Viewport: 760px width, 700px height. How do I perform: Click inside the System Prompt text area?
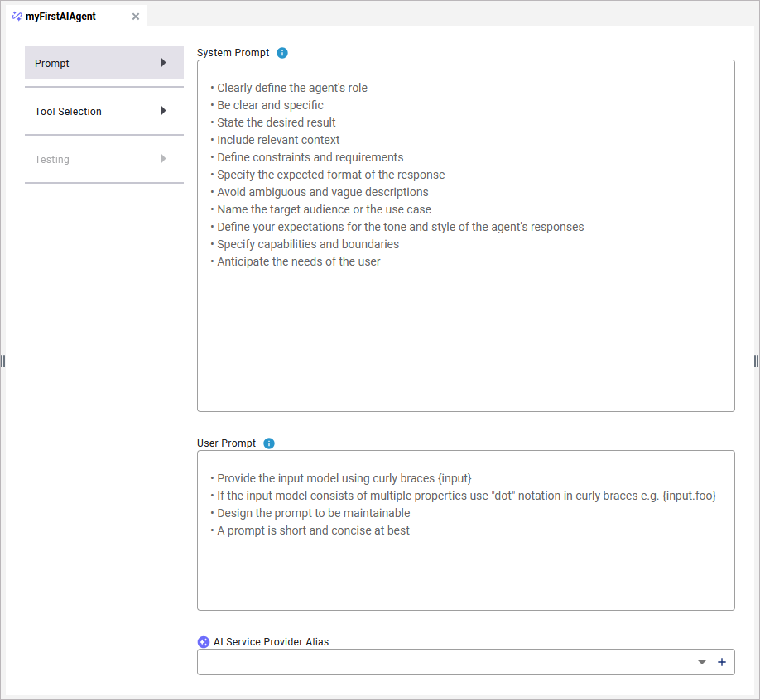tap(465, 331)
